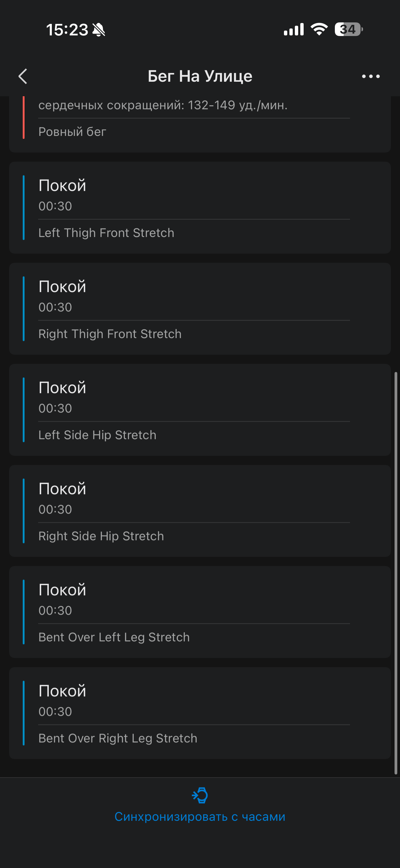This screenshot has height=868, width=400.
Task: Open the Left Side Hip Stretch step
Action: pos(200,410)
